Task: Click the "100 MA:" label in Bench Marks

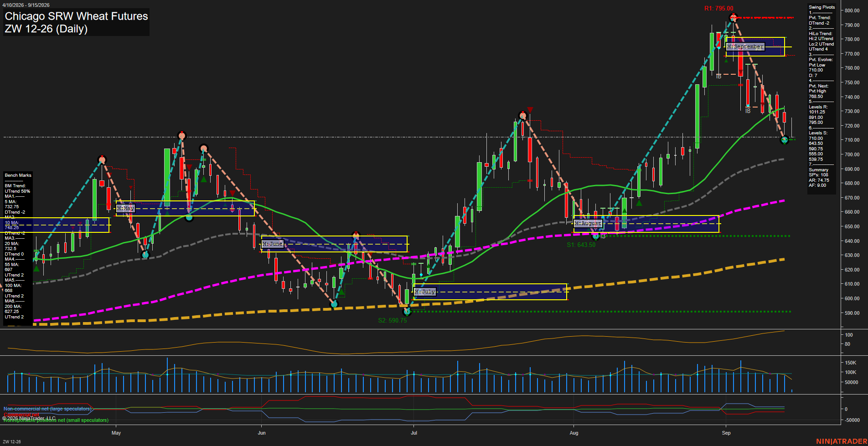Action: pos(13,286)
